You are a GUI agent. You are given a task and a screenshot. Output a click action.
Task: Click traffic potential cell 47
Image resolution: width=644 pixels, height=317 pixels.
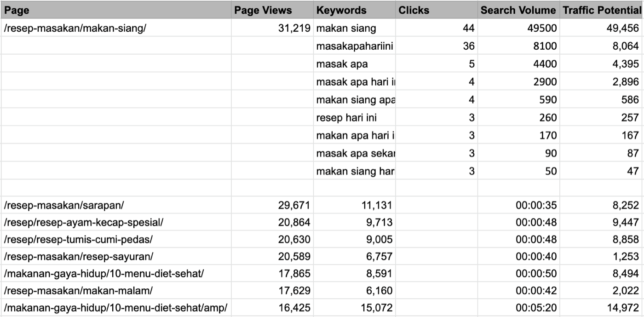coord(602,171)
